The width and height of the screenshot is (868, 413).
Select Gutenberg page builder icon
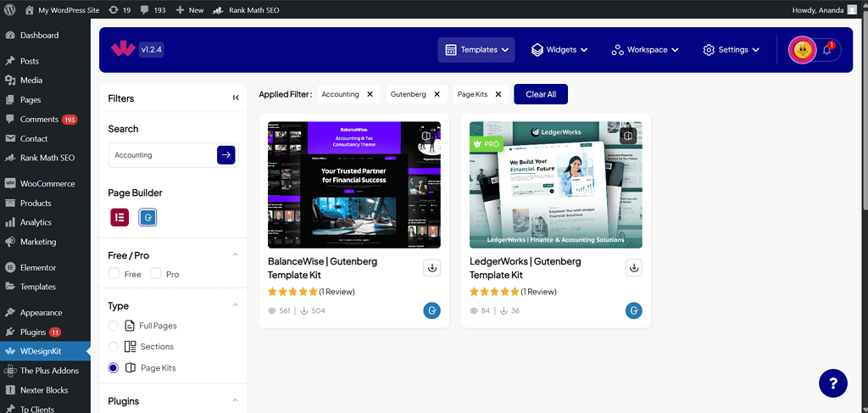pos(147,218)
